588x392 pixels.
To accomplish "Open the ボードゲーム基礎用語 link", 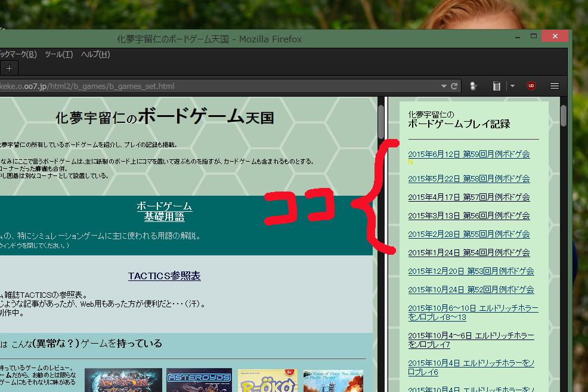I will point(164,211).
